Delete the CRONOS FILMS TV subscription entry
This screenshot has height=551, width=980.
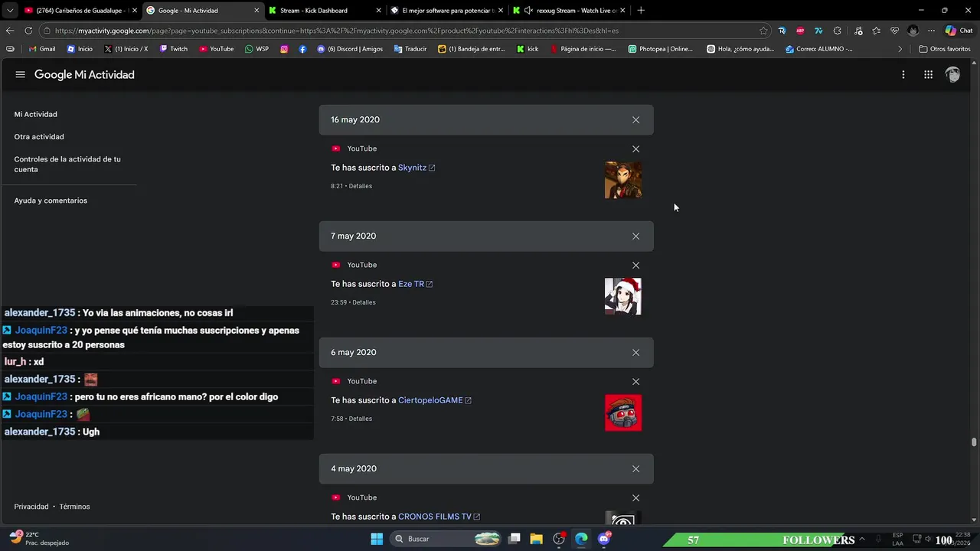(x=635, y=498)
